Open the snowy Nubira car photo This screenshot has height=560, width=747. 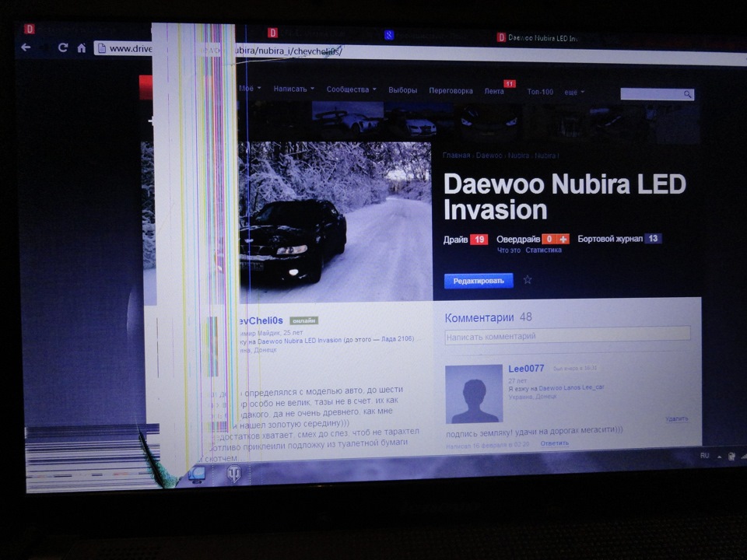(x=335, y=222)
